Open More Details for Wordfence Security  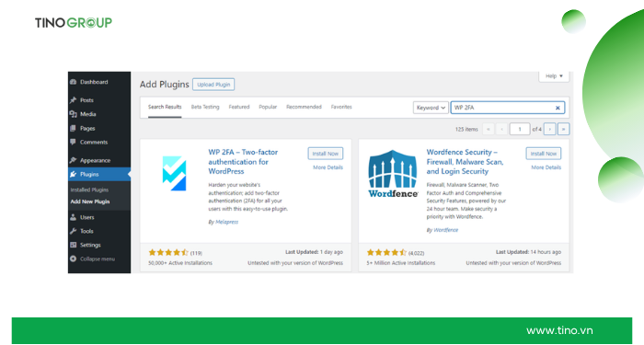[x=546, y=167]
